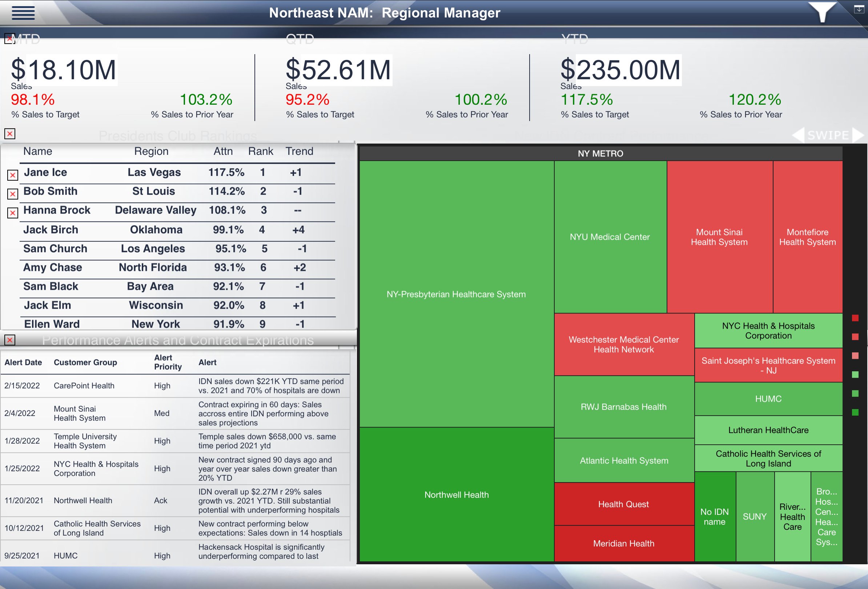Click the red X icon beside Bob Smith
Screen dimensions: 868x589
(13, 194)
